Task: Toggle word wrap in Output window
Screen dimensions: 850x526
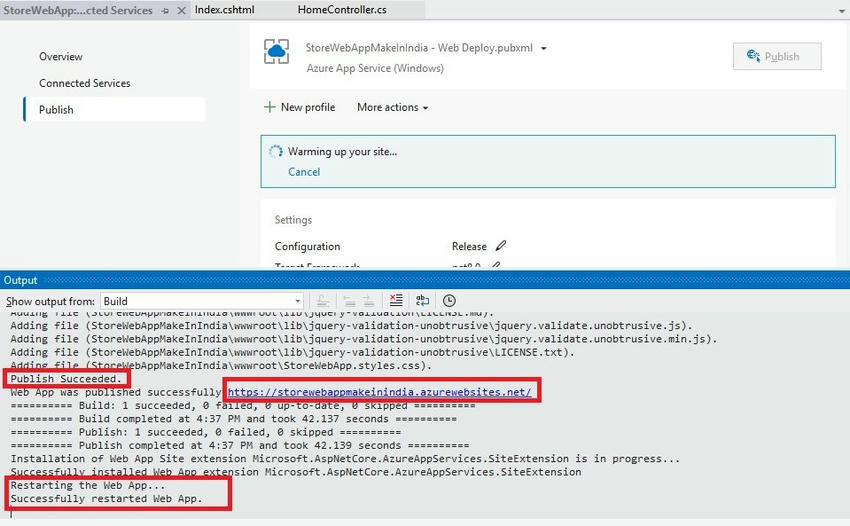Action: [x=422, y=300]
